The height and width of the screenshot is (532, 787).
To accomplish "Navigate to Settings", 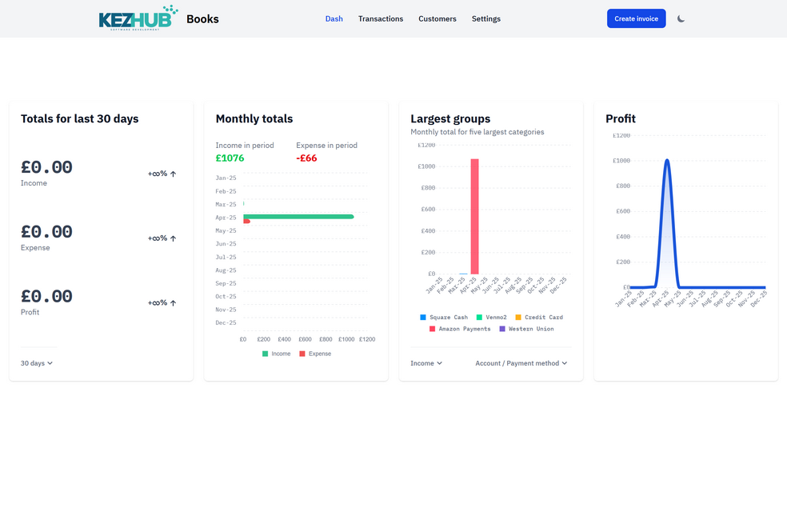I will pyautogui.click(x=486, y=18).
